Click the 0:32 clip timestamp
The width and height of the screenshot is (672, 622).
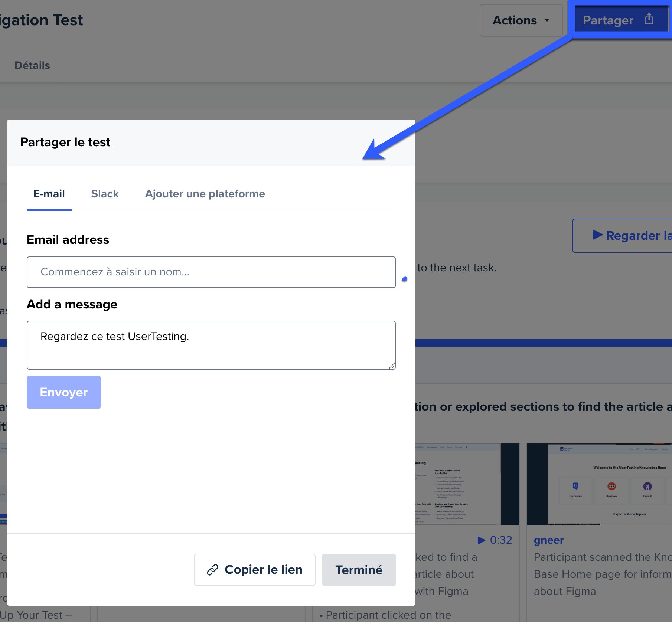point(500,540)
